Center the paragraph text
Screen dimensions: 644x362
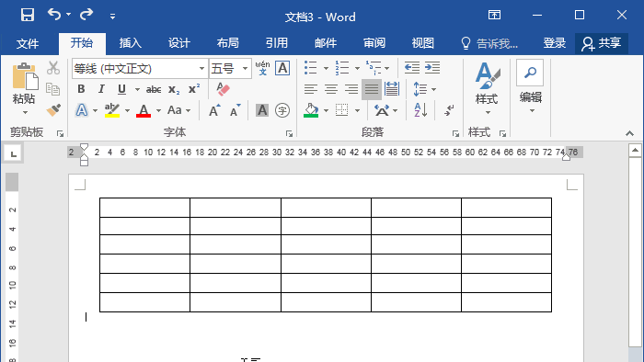(331, 89)
